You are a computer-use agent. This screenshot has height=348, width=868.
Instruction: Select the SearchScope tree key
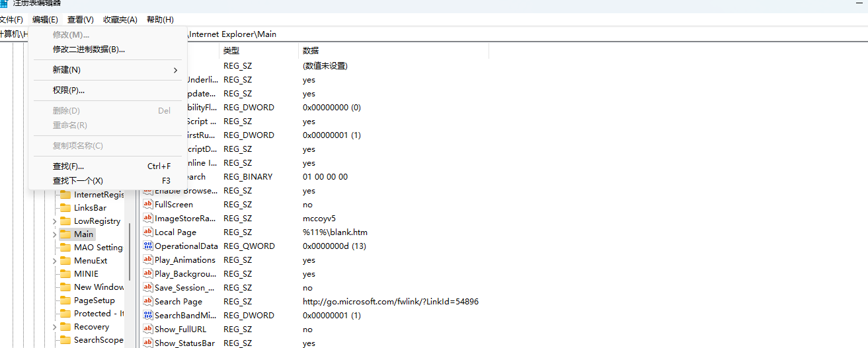click(99, 340)
